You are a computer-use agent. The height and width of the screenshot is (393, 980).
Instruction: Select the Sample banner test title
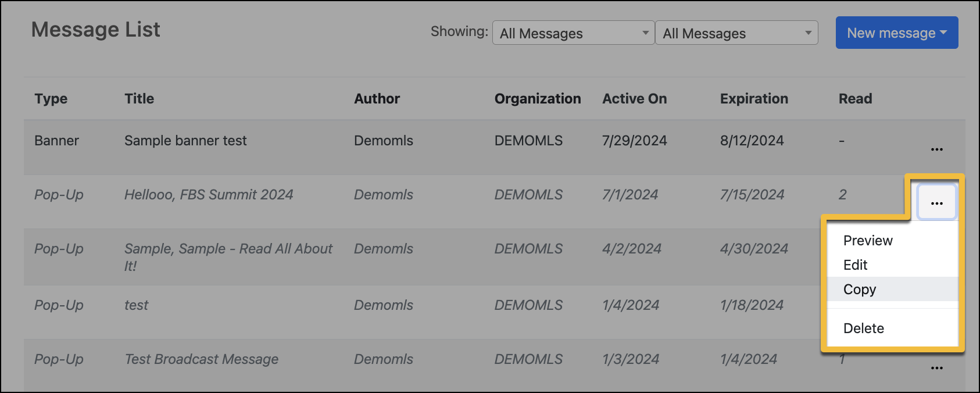pyautogui.click(x=185, y=141)
